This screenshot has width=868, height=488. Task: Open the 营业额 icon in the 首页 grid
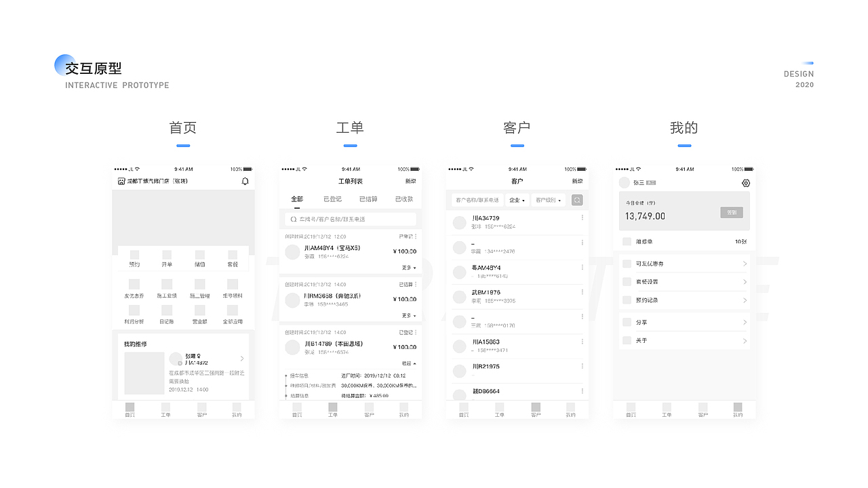[x=200, y=310]
